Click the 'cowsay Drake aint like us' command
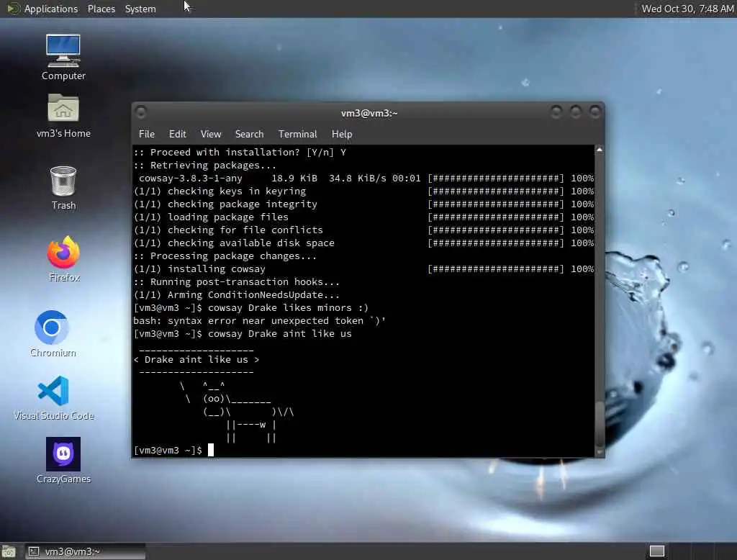Screen dimensions: 737x560 pos(280,334)
